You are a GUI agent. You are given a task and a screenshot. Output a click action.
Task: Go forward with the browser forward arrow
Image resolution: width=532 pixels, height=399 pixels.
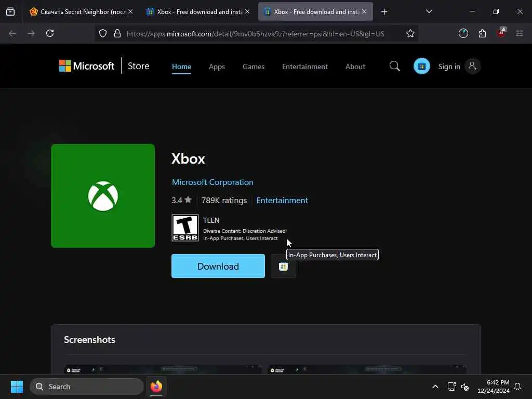coord(31,33)
